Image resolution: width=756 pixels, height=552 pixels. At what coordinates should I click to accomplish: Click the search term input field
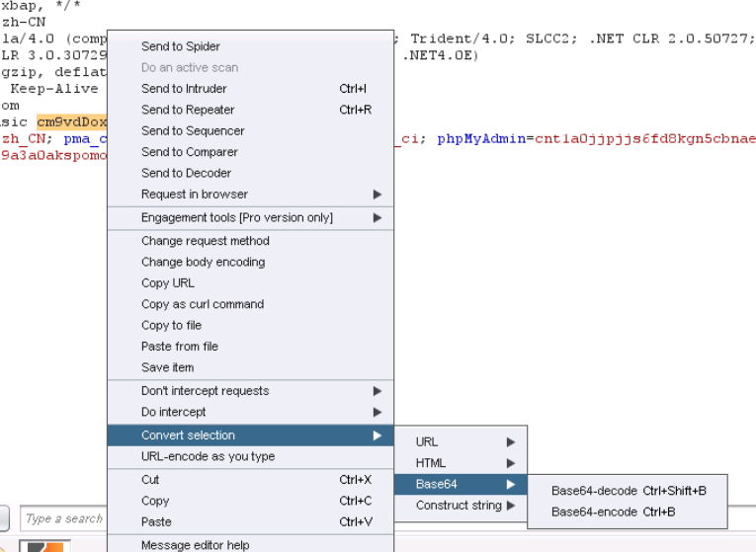pos(64,518)
